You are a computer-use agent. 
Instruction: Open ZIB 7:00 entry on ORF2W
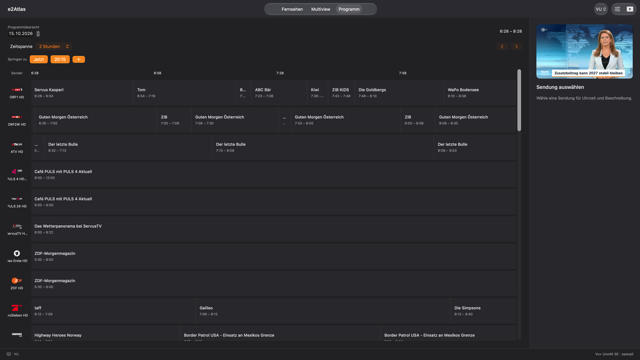click(174, 120)
